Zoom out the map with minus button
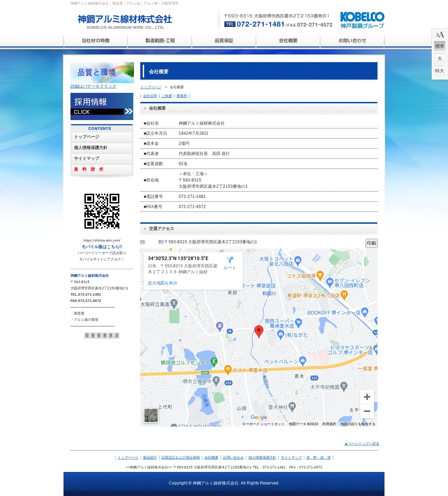This screenshot has height=496, width=448. point(367,411)
